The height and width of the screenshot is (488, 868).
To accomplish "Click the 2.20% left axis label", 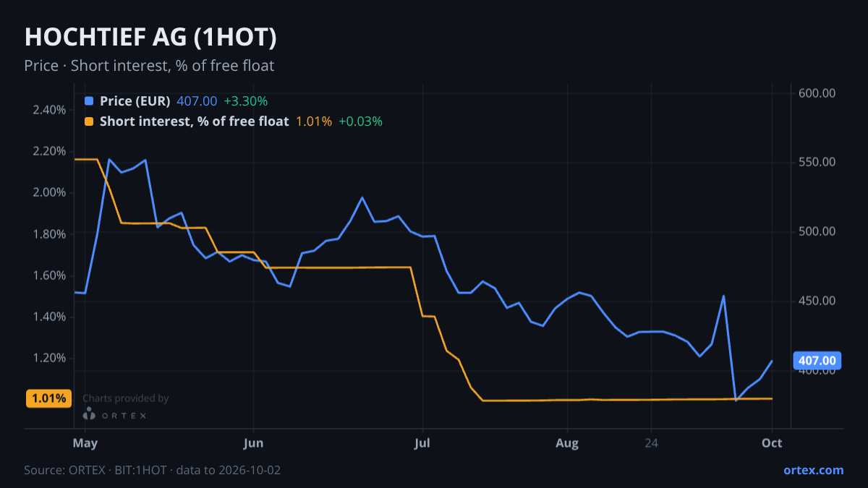I will pyautogui.click(x=49, y=151).
